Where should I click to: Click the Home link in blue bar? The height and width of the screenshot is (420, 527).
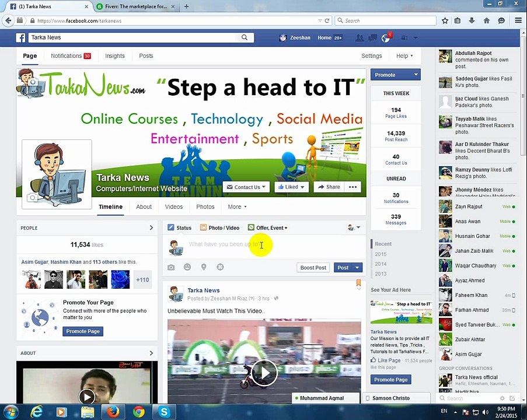pos(324,38)
